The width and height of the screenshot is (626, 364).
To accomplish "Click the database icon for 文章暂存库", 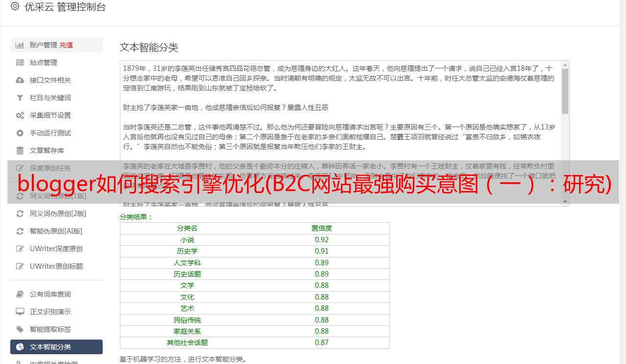I will (20, 150).
